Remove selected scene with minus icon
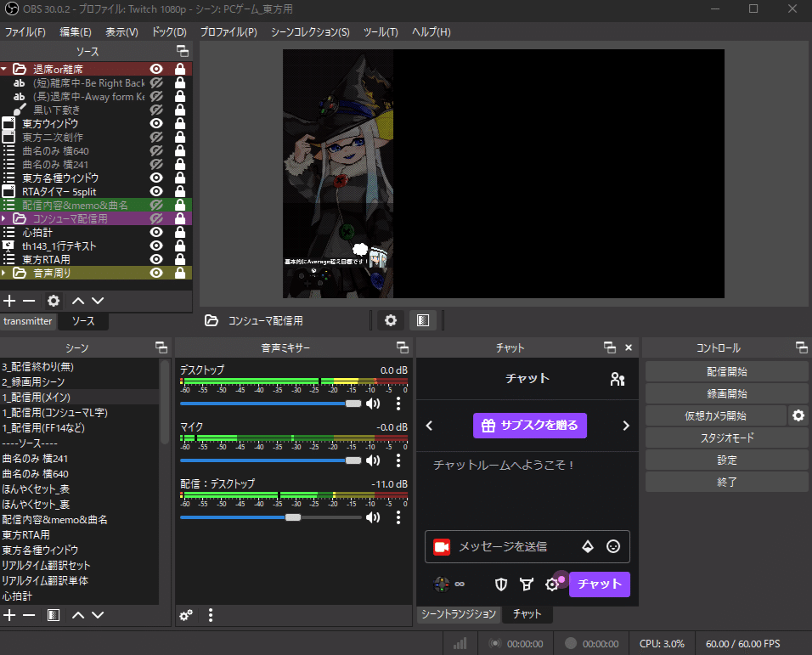The width and height of the screenshot is (812, 655). [x=29, y=615]
